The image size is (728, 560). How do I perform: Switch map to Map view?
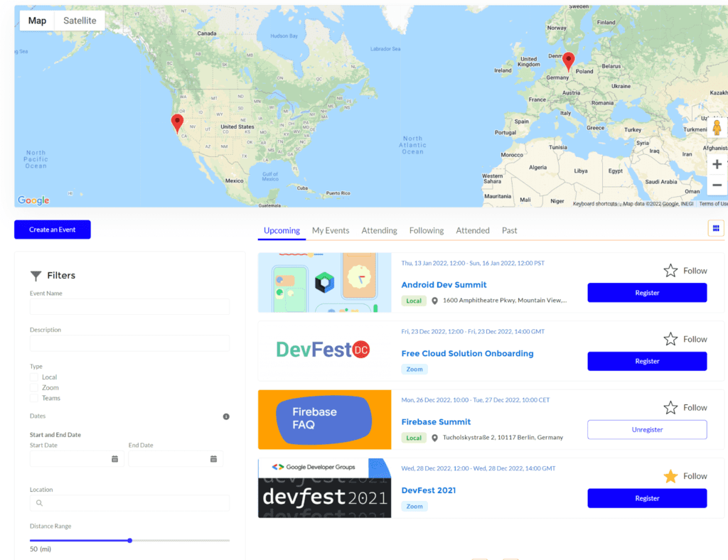37,21
